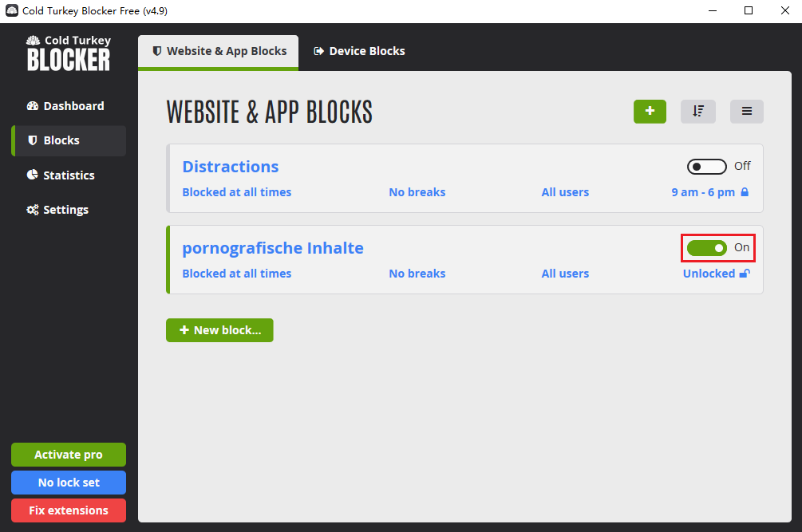Open the sort blocks icon button
The image size is (802, 532).
tap(698, 112)
